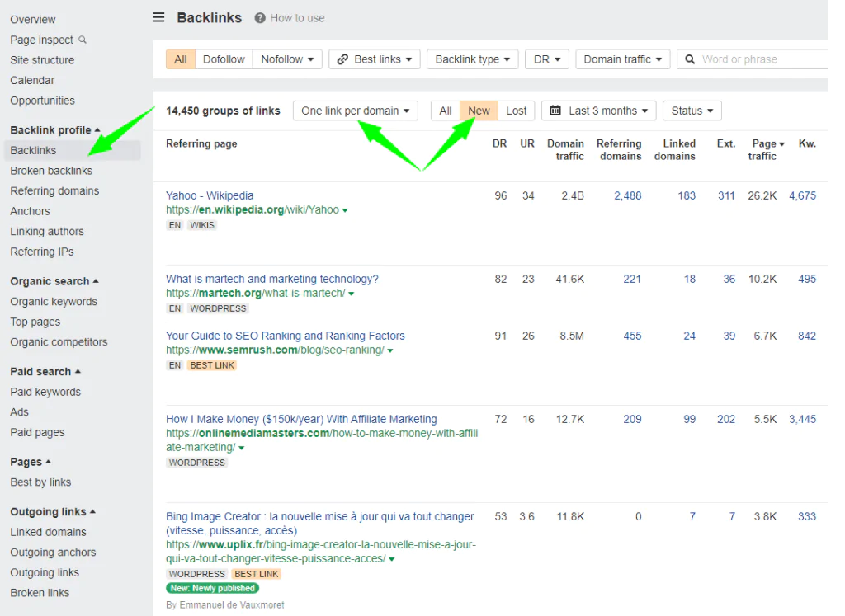The image size is (845, 616).
Task: Open Linked domains in the sidebar
Action: point(48,532)
